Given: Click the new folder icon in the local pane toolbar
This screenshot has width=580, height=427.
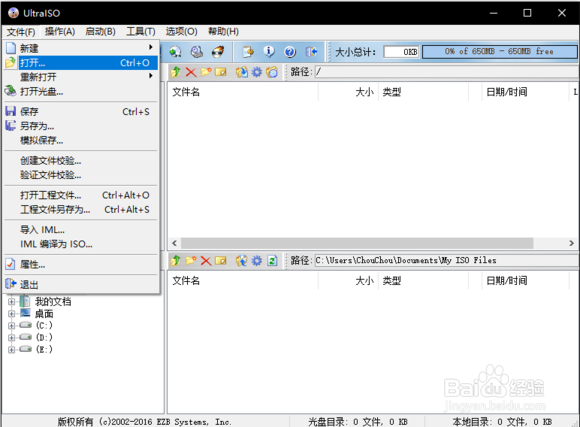Looking at the screenshot, I should click(190, 260).
